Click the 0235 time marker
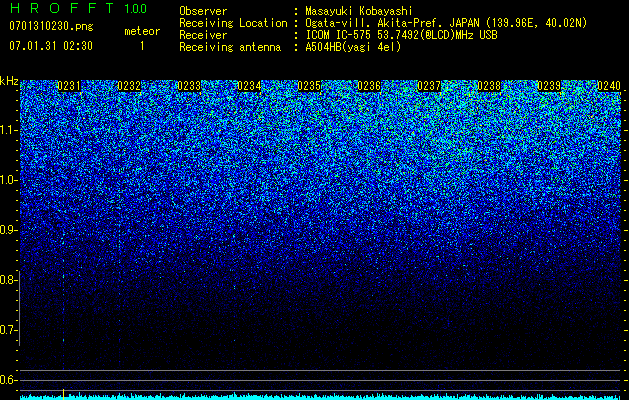 309,86
